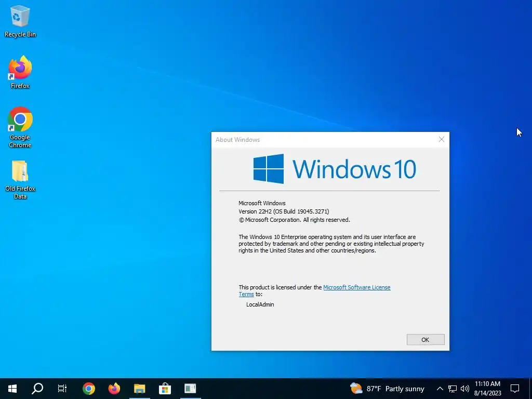Screen dimensions: 532x399
Task: Select the Google Chrome desktop shortcut
Action: [x=20, y=128]
